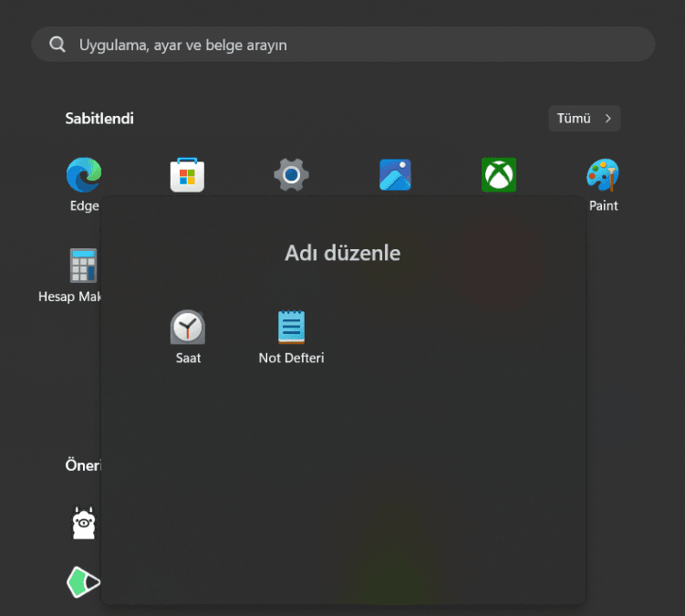The height and width of the screenshot is (616, 685).
Task: Click the Sabitlendi section heading
Action: tap(99, 119)
